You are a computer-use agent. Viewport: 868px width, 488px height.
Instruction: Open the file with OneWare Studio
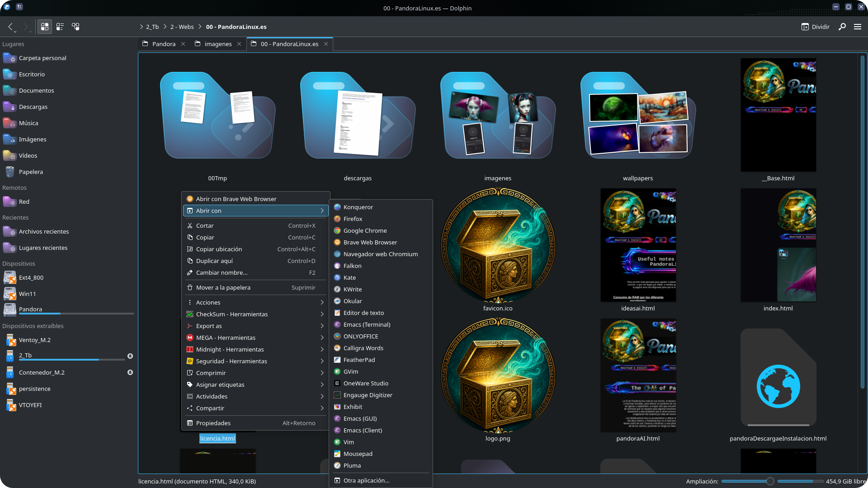pyautogui.click(x=381, y=383)
